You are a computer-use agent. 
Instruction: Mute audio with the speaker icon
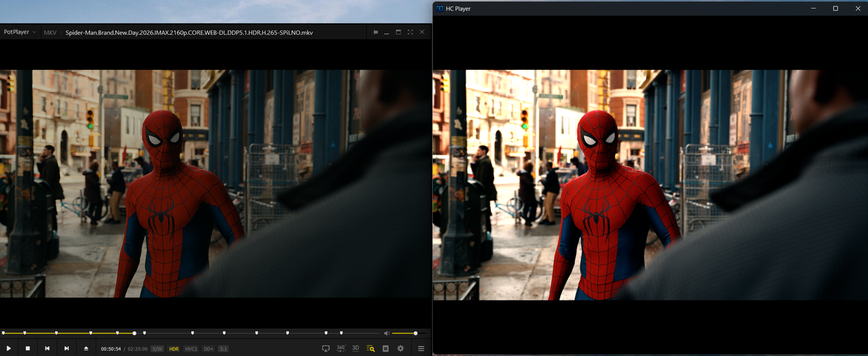click(x=387, y=333)
